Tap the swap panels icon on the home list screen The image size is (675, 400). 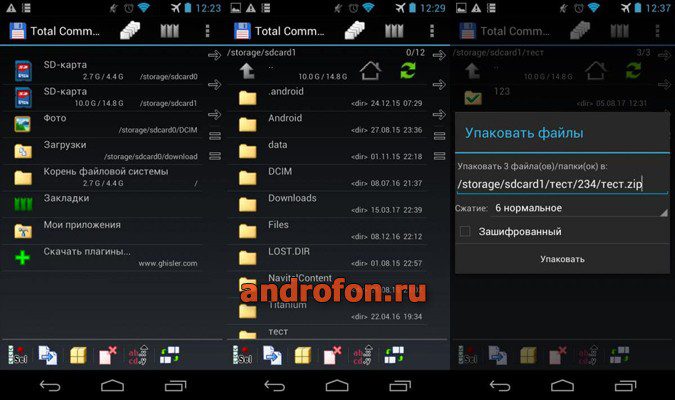169,355
